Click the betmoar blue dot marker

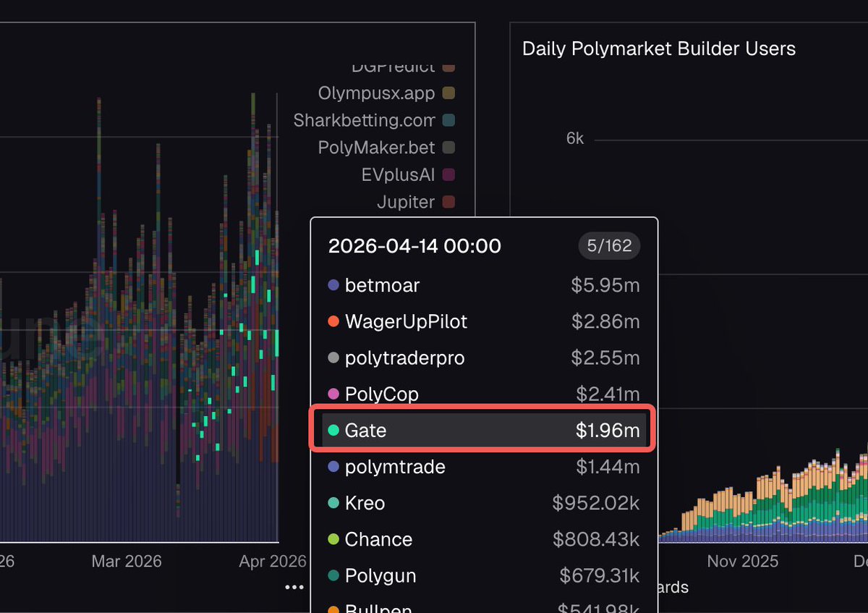[333, 285]
